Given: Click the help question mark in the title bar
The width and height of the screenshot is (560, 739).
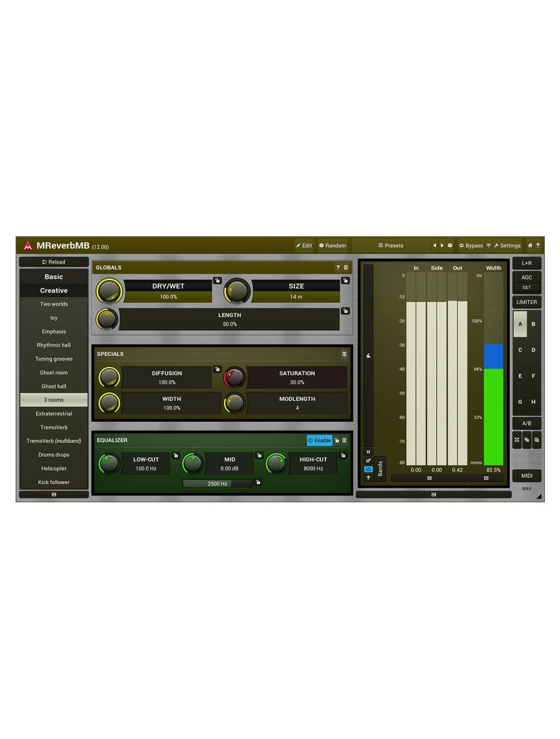Looking at the screenshot, I should (538, 245).
